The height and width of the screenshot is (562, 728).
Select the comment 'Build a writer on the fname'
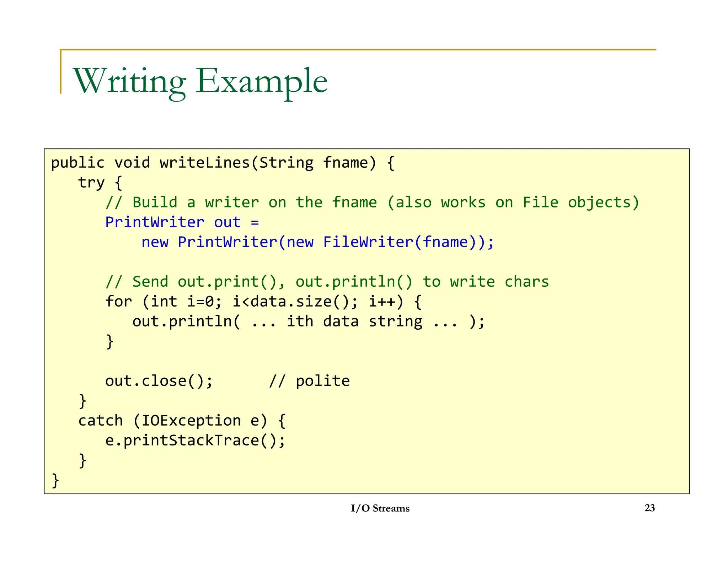[255, 202]
